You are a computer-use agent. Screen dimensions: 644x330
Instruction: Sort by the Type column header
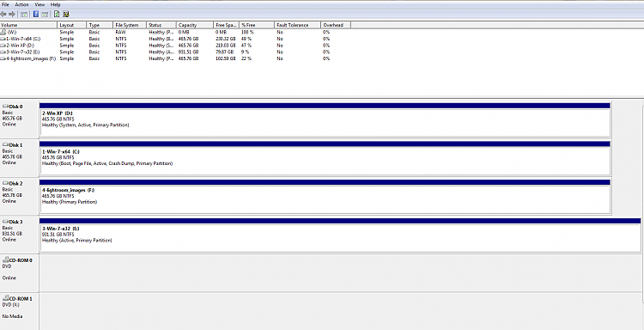(100, 25)
